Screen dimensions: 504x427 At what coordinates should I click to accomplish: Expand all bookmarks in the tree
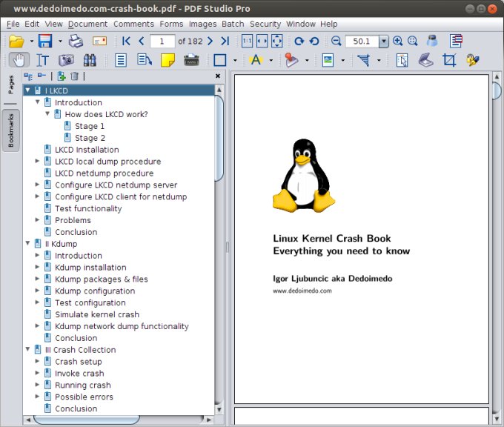point(28,76)
